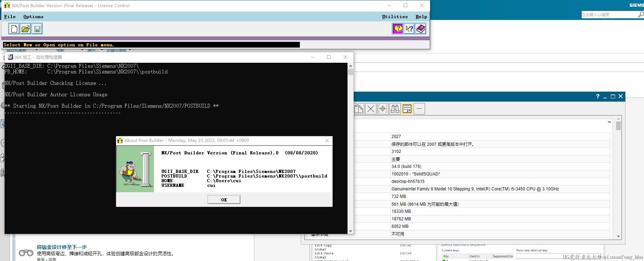Click the up arrow of info list scrollbar
Viewport: 644px width, 261px height.
tap(618, 119)
